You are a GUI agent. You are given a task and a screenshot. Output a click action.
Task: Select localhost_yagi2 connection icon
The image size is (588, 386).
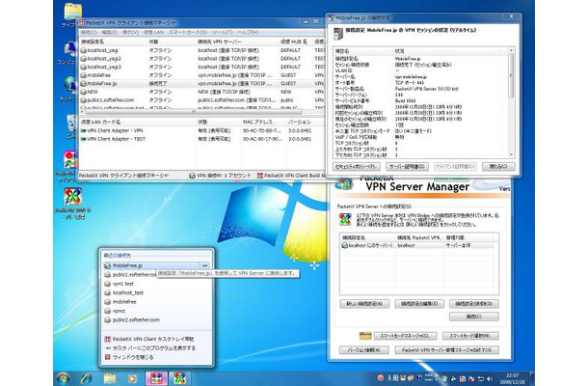point(83,59)
